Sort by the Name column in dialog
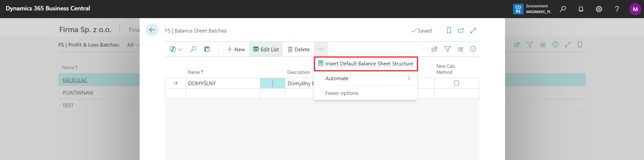644x160 pixels. (195, 72)
